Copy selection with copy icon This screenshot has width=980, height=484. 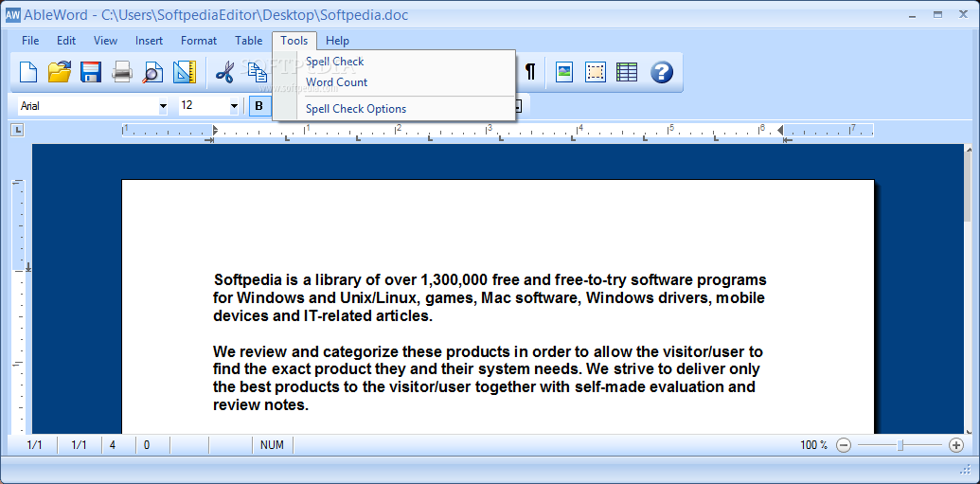257,72
